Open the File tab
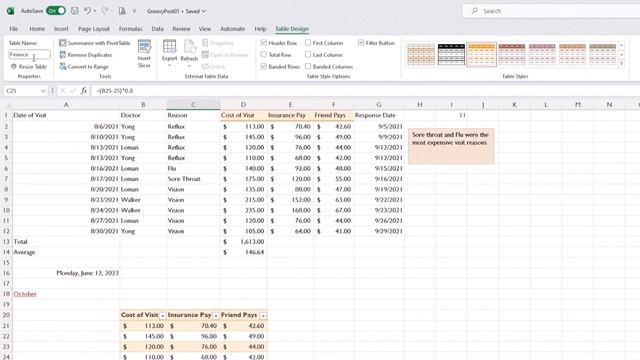Viewport: 640px width, 360px height. pos(13,29)
